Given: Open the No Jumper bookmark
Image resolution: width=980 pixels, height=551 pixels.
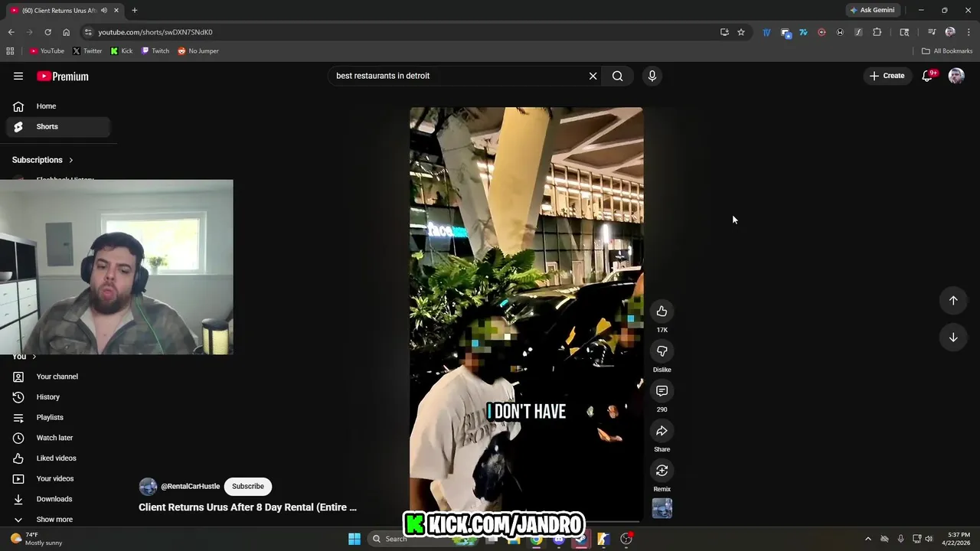Looking at the screenshot, I should click(x=198, y=51).
